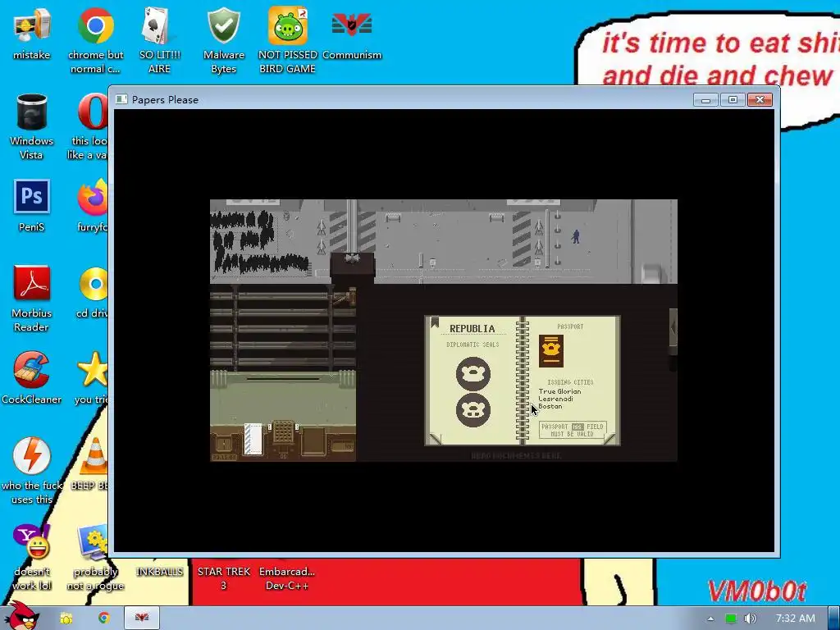Click the Angry Bird start button
The image size is (840, 630).
22,616
